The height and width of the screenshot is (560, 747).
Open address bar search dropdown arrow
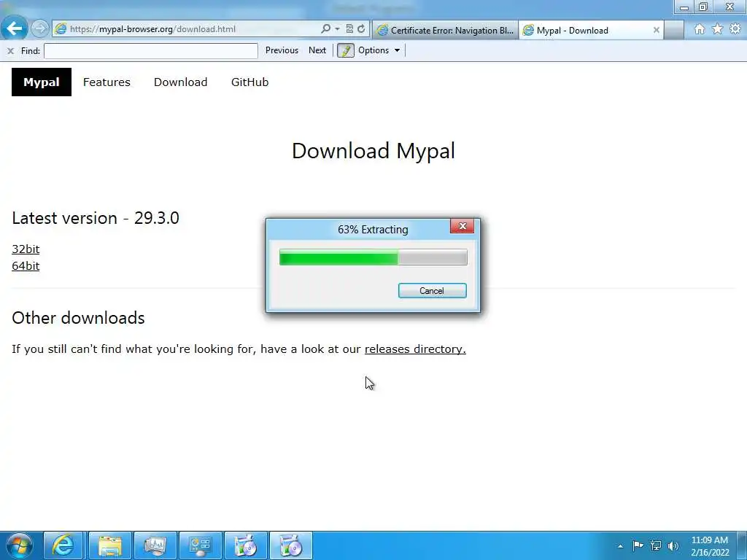[x=337, y=28]
